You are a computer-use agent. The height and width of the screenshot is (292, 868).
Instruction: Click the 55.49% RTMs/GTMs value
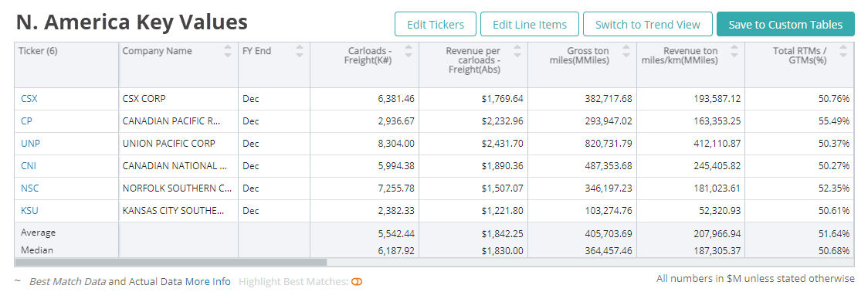[x=834, y=121]
